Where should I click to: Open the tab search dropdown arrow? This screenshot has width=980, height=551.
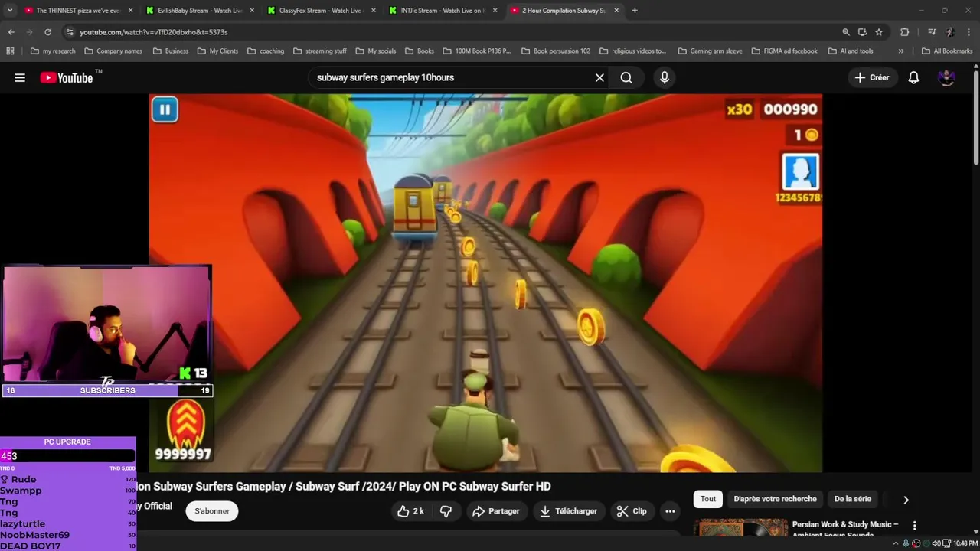click(10, 11)
